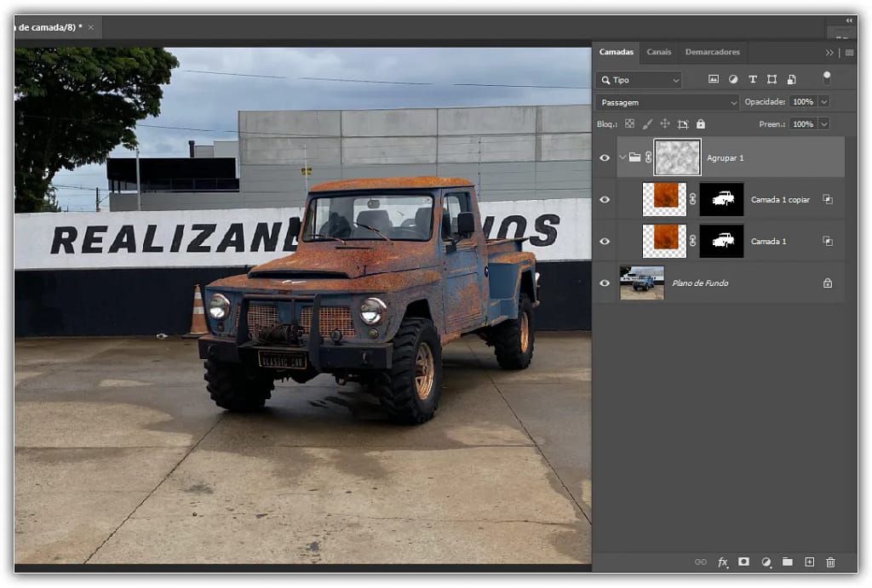Toggle mask link on Camada 1
The width and height of the screenshot is (872, 588).
(x=693, y=241)
